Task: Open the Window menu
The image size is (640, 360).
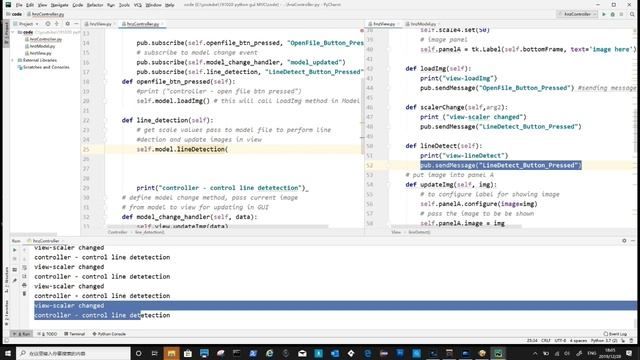Action: click(153, 5)
